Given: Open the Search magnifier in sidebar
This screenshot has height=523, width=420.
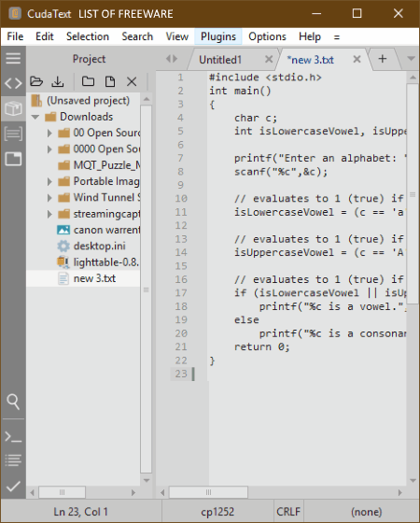Looking at the screenshot, I should click(x=13, y=402).
